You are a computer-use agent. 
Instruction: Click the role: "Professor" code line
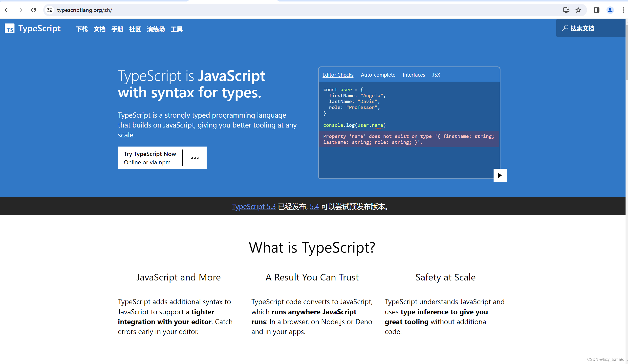pyautogui.click(x=354, y=107)
